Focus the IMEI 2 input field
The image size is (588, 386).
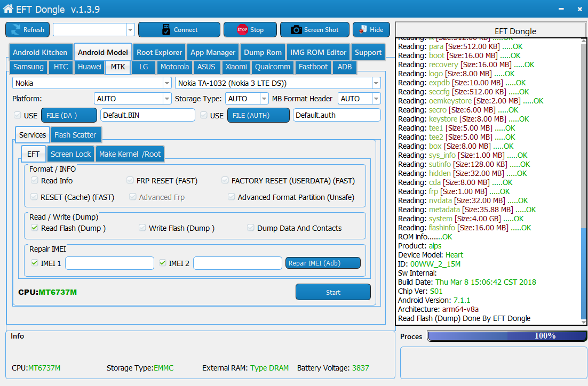point(238,263)
